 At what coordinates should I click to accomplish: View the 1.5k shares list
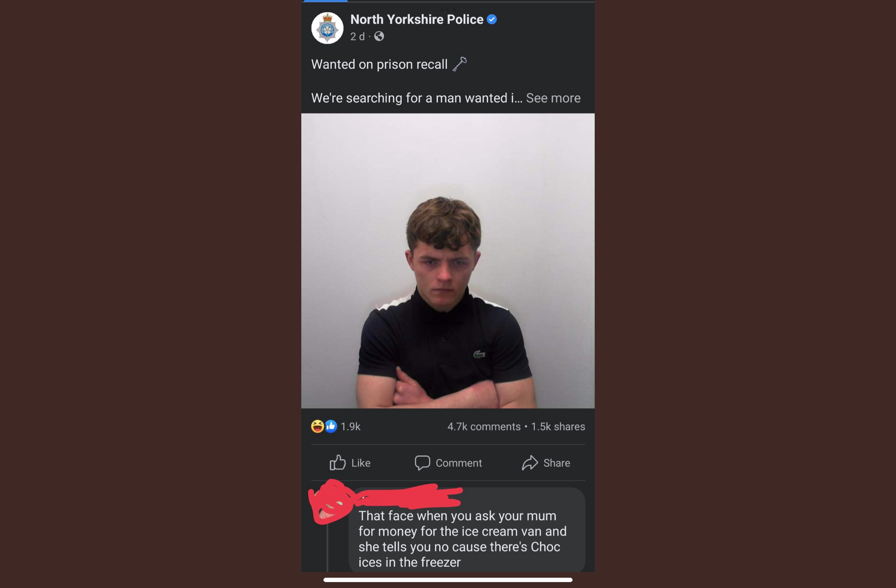pos(558,427)
